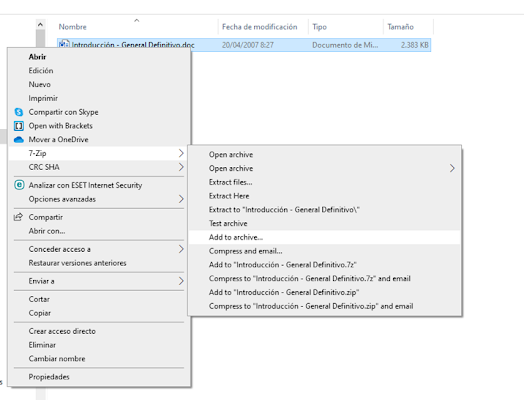Select Abrir con... option
Viewport: 524px width, 400px height.
point(99,231)
